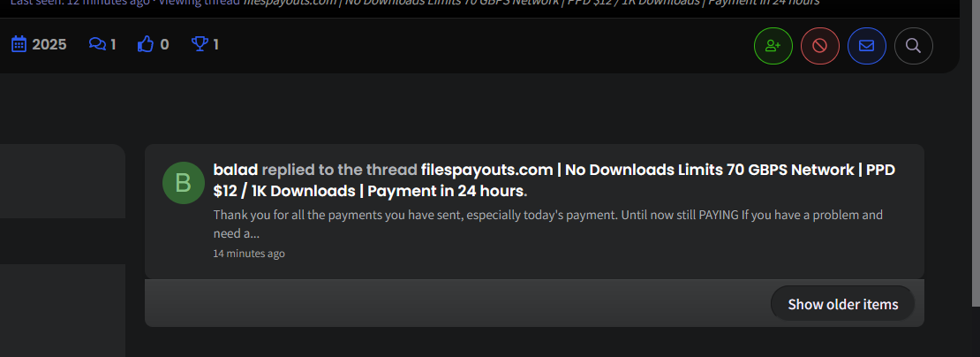Open the blue envelope conversation icon

(866, 46)
